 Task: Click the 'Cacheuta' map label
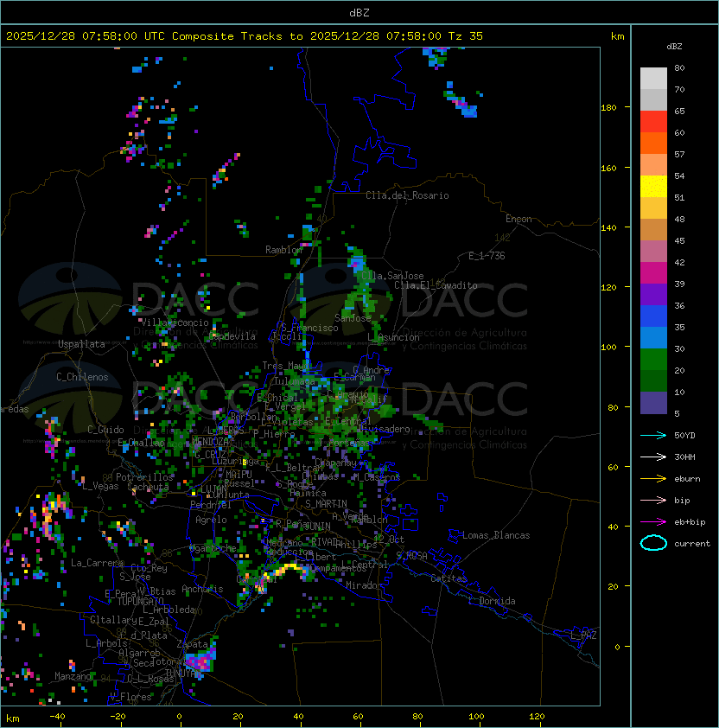[x=148, y=486]
